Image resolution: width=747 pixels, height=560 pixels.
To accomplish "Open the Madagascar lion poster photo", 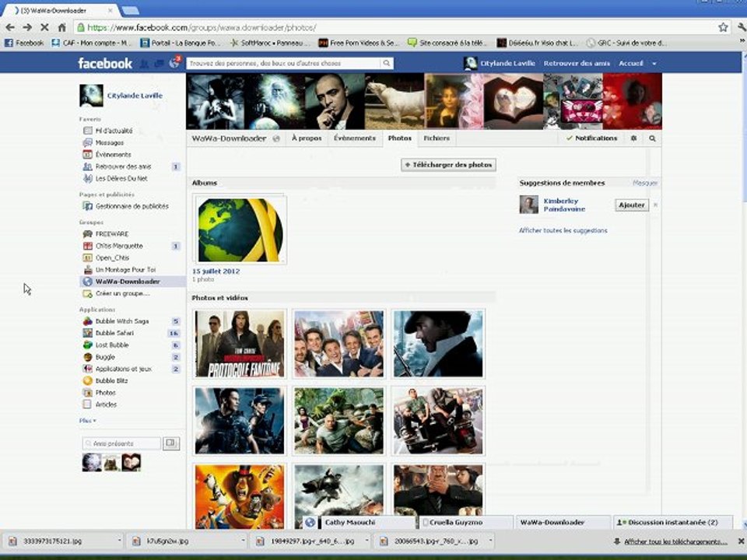I will coord(240,495).
